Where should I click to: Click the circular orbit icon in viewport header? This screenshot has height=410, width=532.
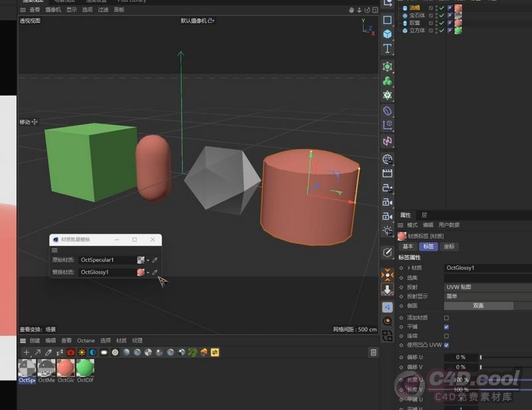point(367,10)
